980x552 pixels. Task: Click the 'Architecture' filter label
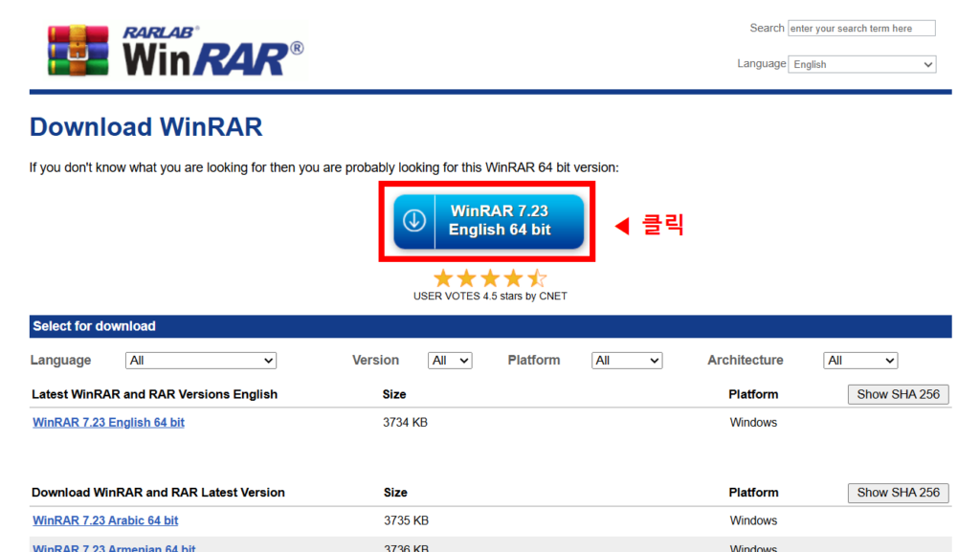(745, 361)
